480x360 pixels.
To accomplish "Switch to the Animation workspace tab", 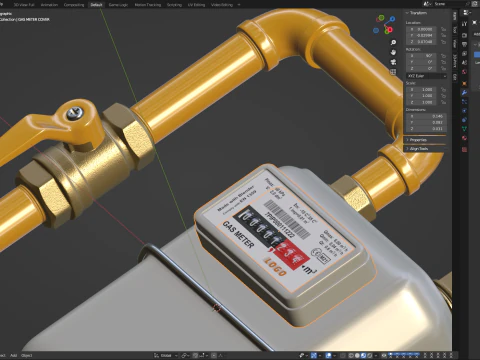I will pos(49,5).
